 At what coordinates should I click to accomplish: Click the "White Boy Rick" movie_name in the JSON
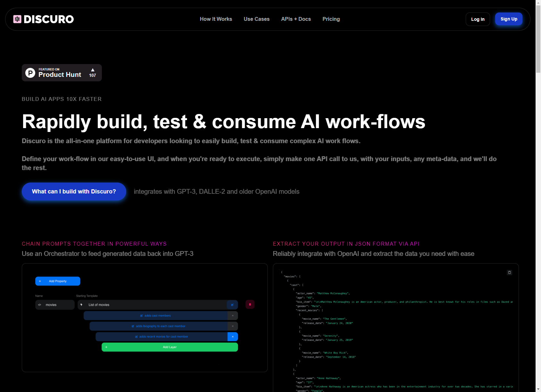335,353
